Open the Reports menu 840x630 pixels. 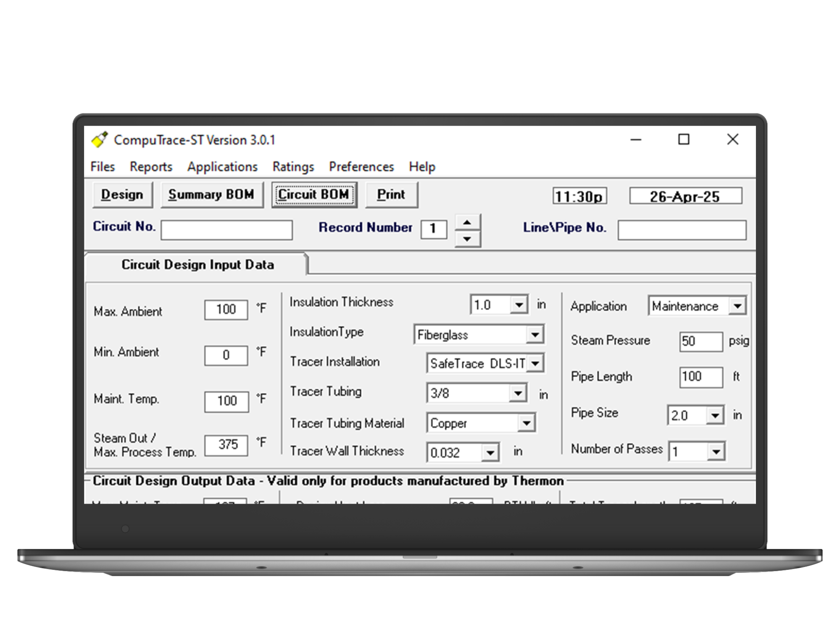(x=151, y=167)
